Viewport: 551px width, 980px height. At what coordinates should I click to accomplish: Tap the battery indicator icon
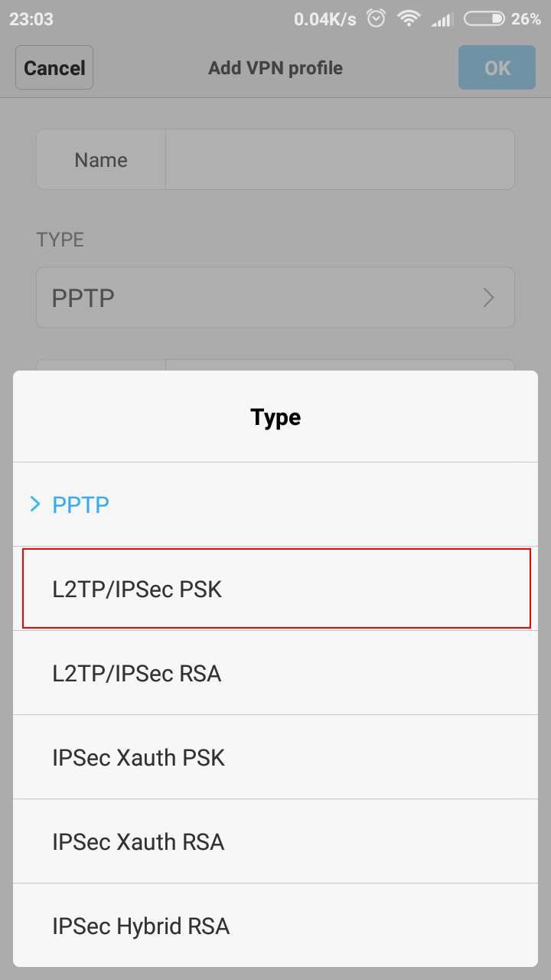(484, 19)
